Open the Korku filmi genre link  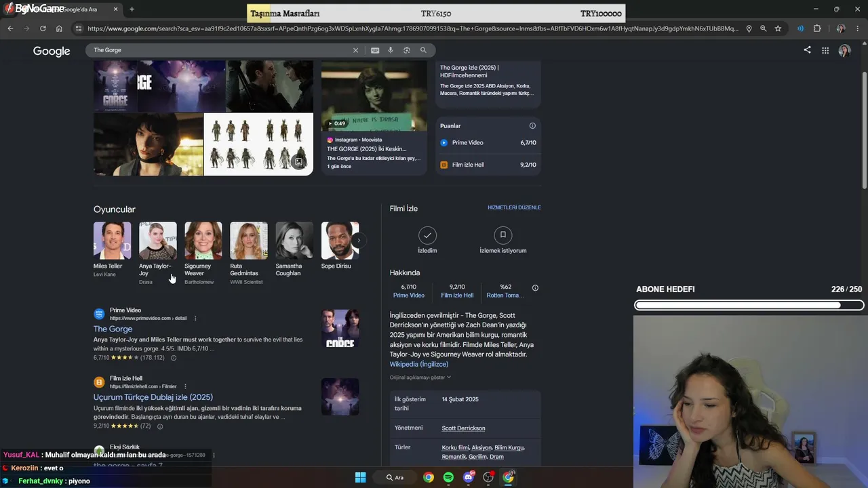[x=455, y=448]
